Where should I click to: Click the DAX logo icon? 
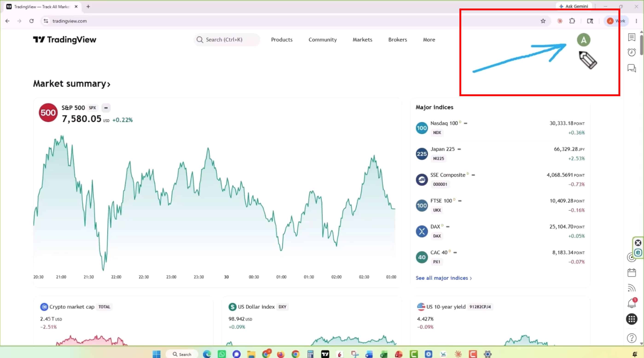click(x=422, y=231)
